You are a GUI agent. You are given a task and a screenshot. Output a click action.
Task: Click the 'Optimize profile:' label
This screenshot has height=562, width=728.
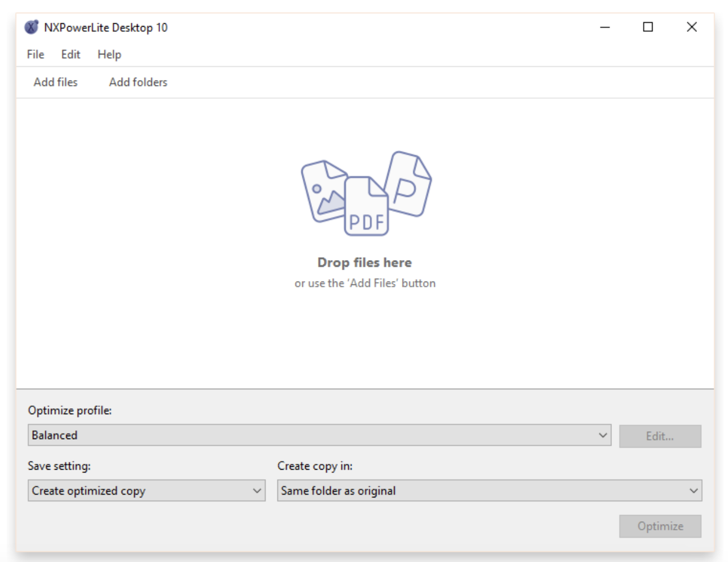tap(70, 410)
